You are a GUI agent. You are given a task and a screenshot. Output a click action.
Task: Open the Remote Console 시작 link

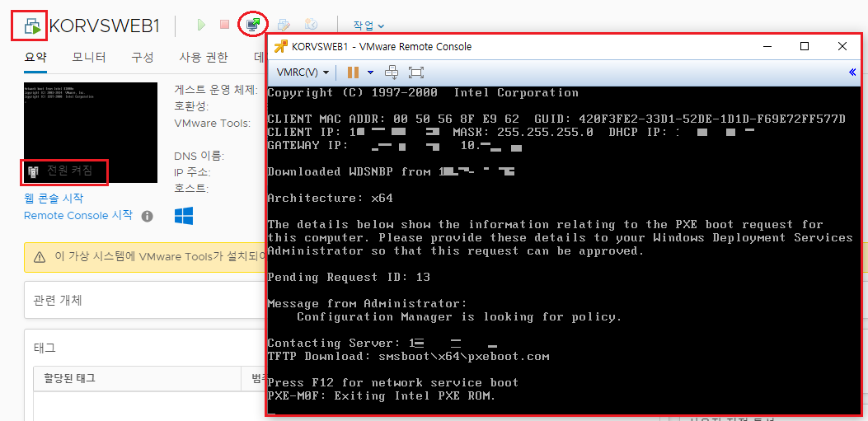coord(78,215)
